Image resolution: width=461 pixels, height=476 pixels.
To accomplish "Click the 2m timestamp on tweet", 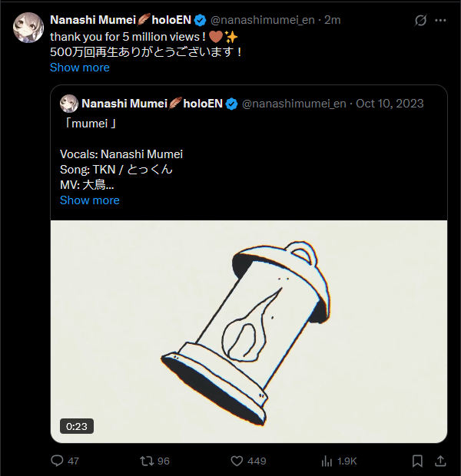I will coord(333,20).
